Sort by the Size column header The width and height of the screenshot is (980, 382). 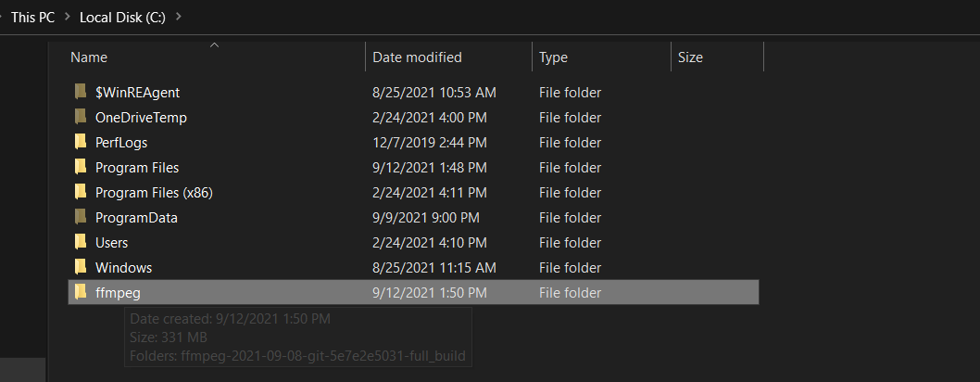click(690, 57)
